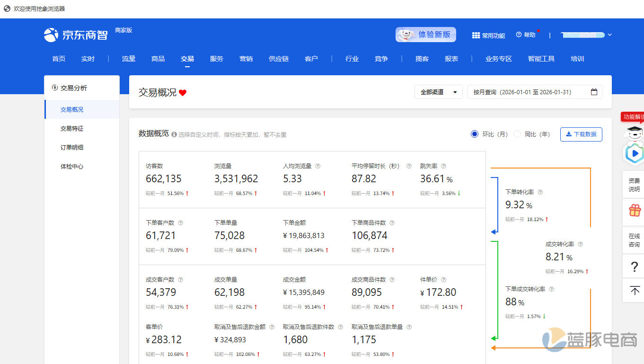Image resolution: width=644 pixels, height=364 pixels.
Task: Click the 帮助 question mark icon
Action: pos(519,35)
